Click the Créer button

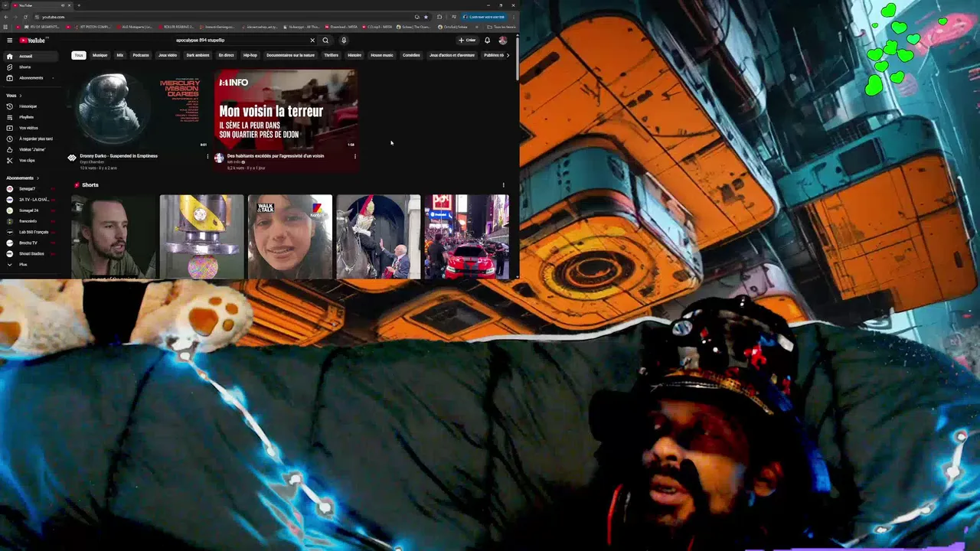tap(467, 41)
